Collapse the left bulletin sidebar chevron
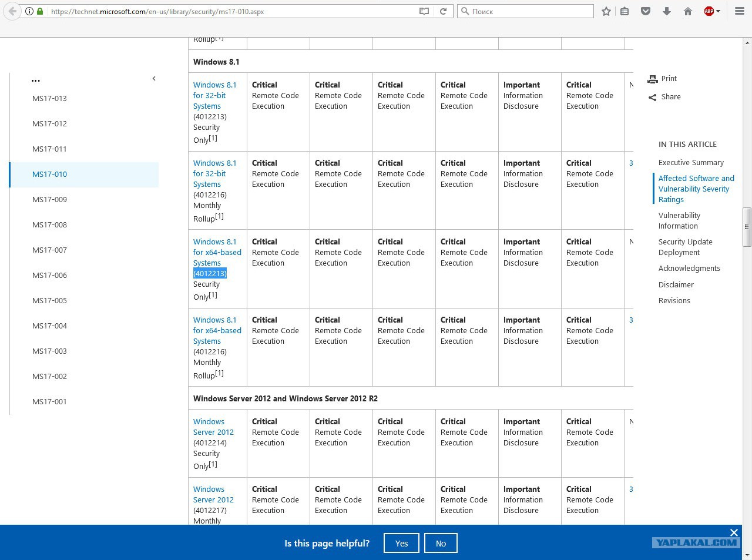Image resolution: width=752 pixels, height=560 pixels. click(x=154, y=78)
